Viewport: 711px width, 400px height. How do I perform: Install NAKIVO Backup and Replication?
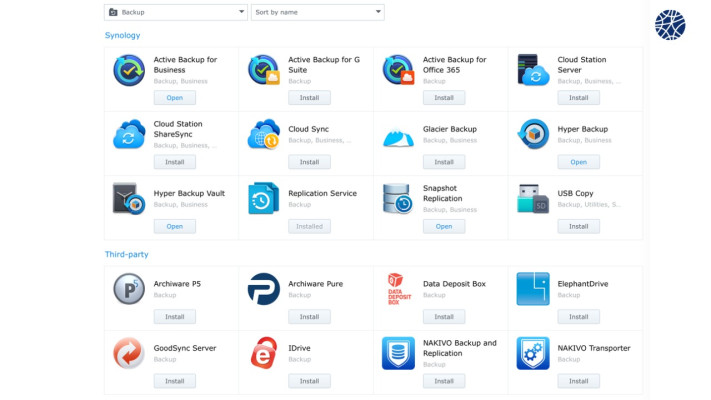444,381
